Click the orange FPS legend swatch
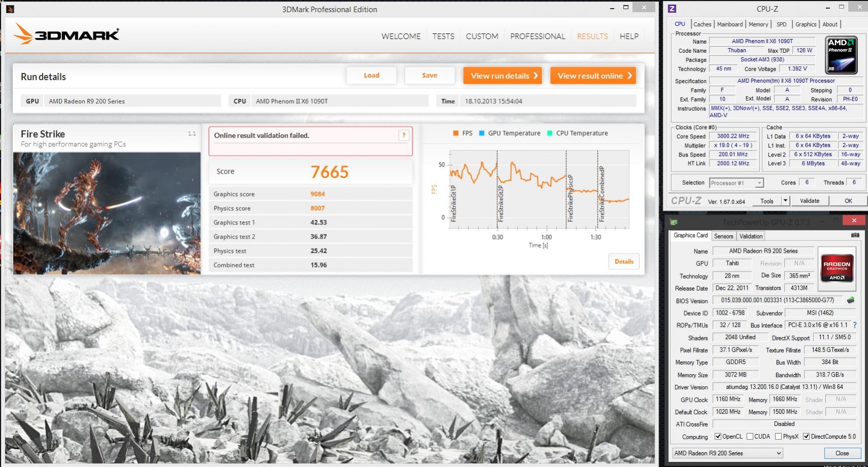Image resolution: width=868 pixels, height=467 pixels. pos(456,133)
